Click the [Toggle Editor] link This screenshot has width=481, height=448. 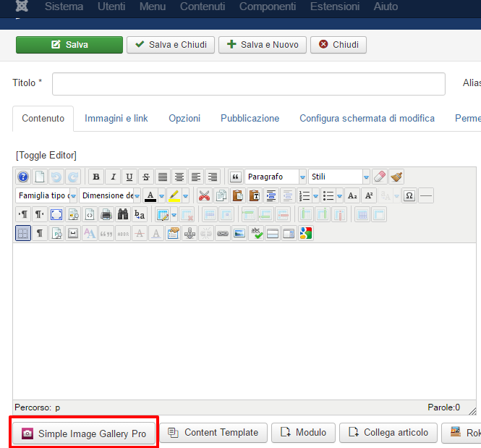point(46,156)
